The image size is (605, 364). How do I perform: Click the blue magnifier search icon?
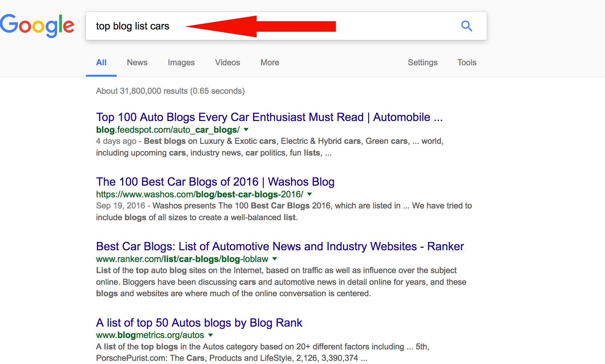(466, 26)
